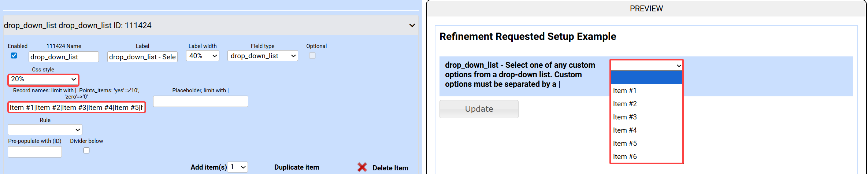Viewport: 868px width, 174px height.
Task: Select the blank highlighted option in list
Action: point(646,78)
